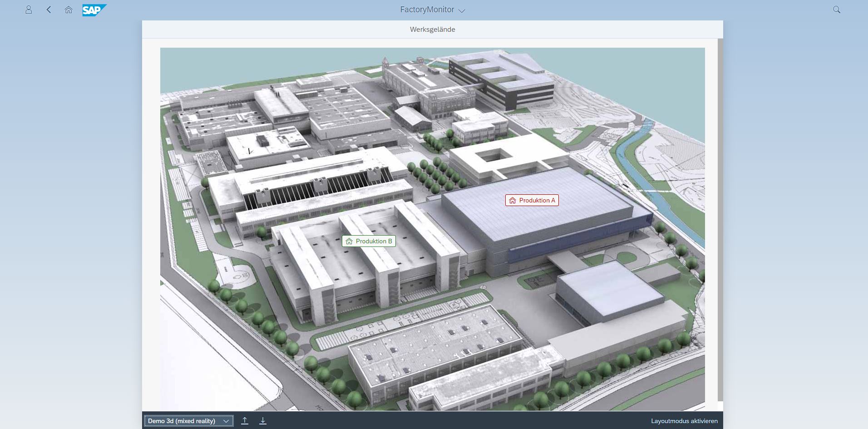Click the SAP logo
868x429 pixels.
pyautogui.click(x=94, y=10)
